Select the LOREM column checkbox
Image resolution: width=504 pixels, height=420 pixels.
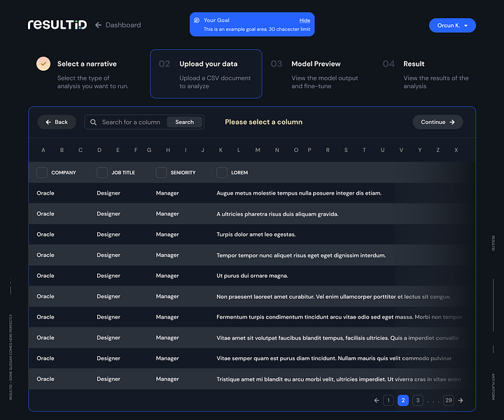point(222,173)
